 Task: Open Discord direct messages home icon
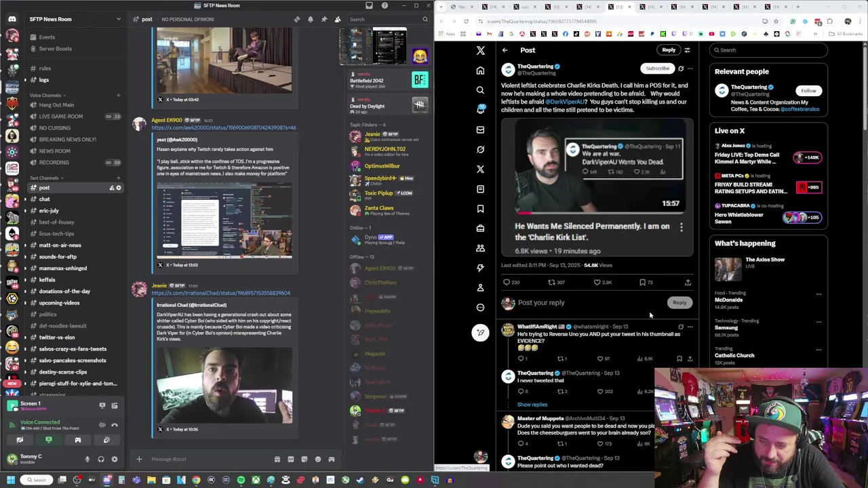coord(12,19)
